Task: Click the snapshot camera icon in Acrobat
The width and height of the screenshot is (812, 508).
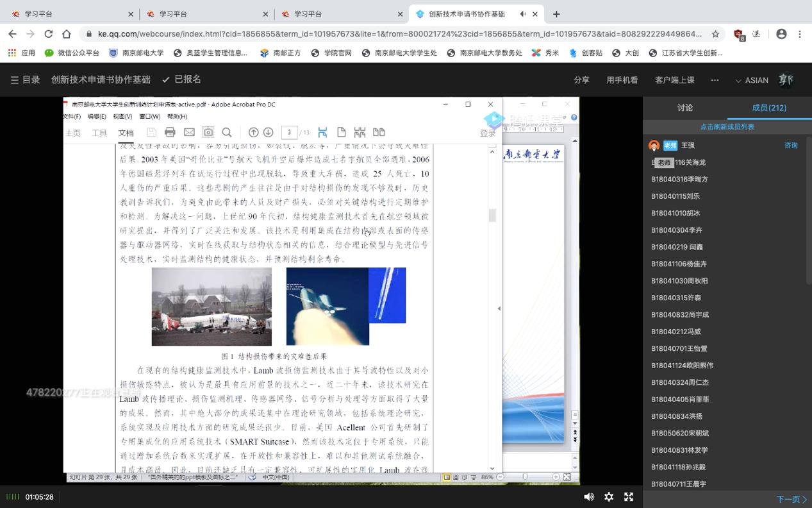Action: tap(208, 132)
